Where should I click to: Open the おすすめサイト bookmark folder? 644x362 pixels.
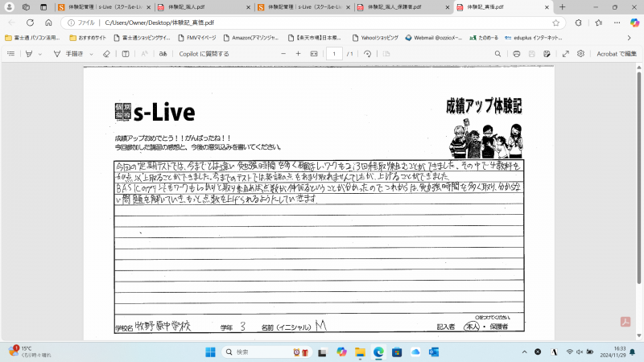(x=88, y=38)
